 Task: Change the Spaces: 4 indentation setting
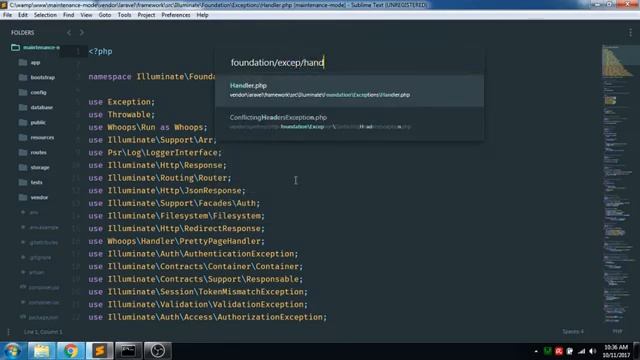point(573,332)
